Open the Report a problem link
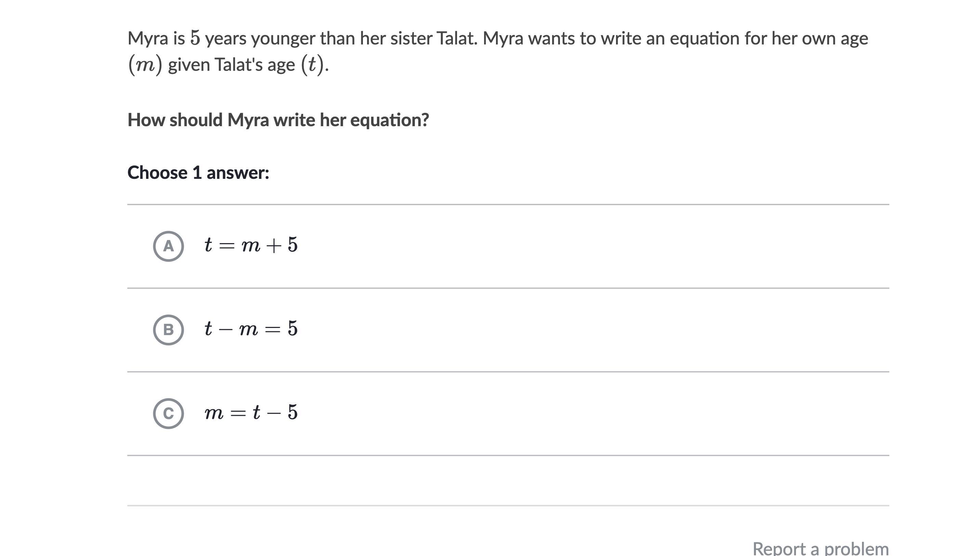Viewport: 980px width, 556px height. point(820,548)
